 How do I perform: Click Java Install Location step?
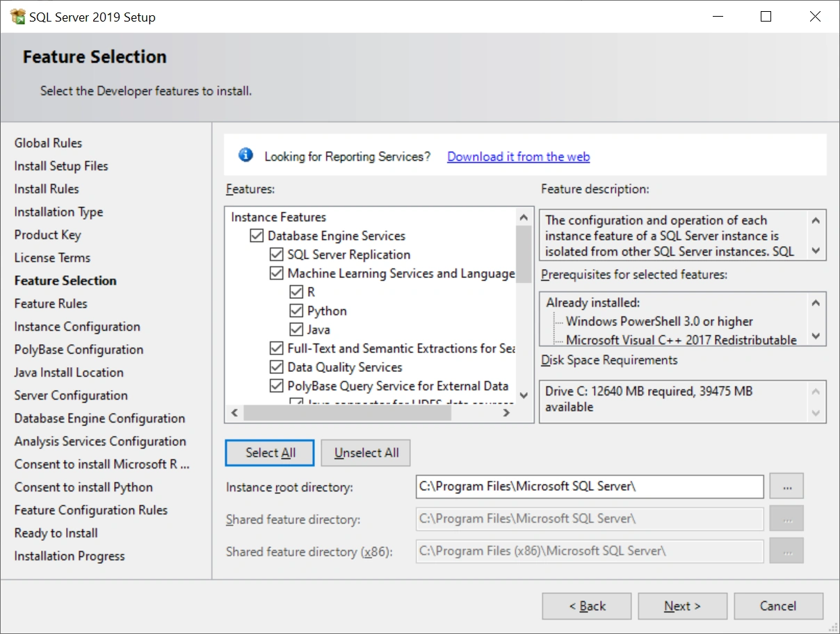tap(69, 373)
